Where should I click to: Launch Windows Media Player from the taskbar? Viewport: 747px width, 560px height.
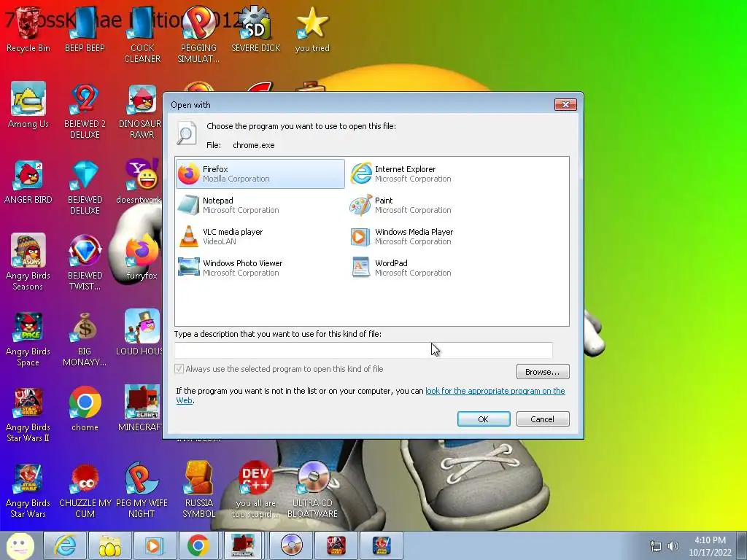click(154, 545)
